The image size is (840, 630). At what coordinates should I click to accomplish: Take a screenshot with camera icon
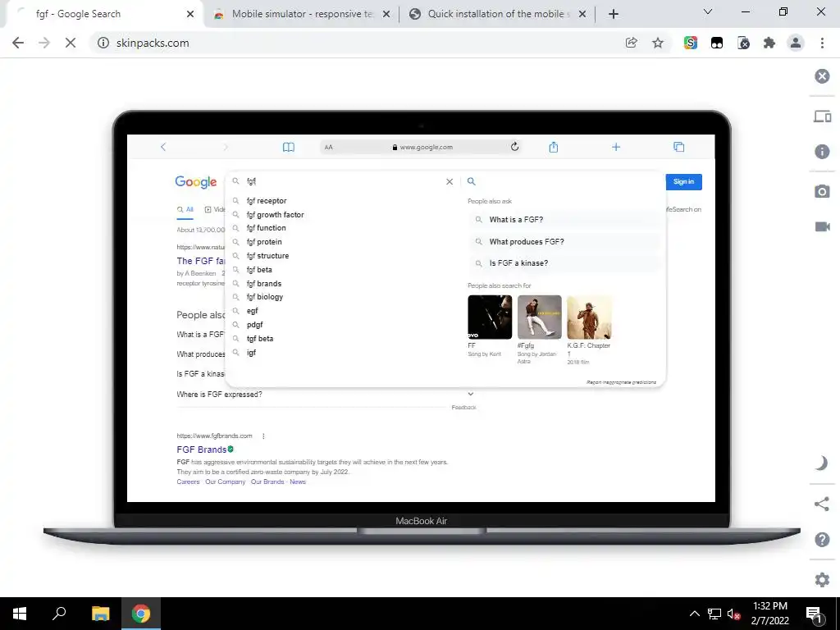(x=822, y=191)
